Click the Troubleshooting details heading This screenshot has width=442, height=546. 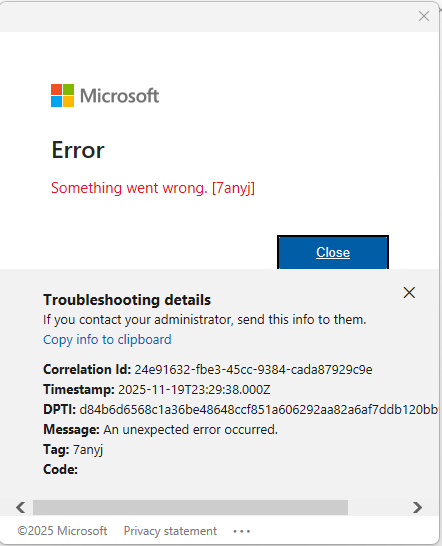point(127,300)
